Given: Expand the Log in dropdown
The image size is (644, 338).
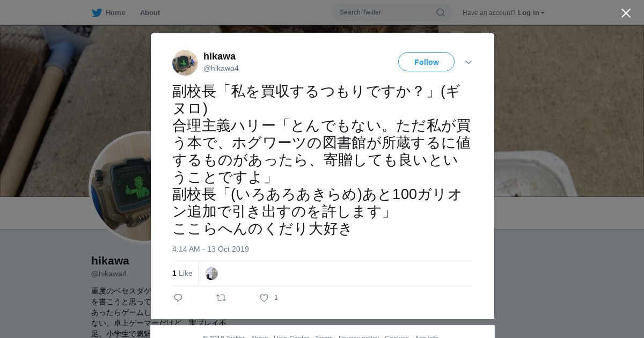Looking at the screenshot, I should [531, 13].
